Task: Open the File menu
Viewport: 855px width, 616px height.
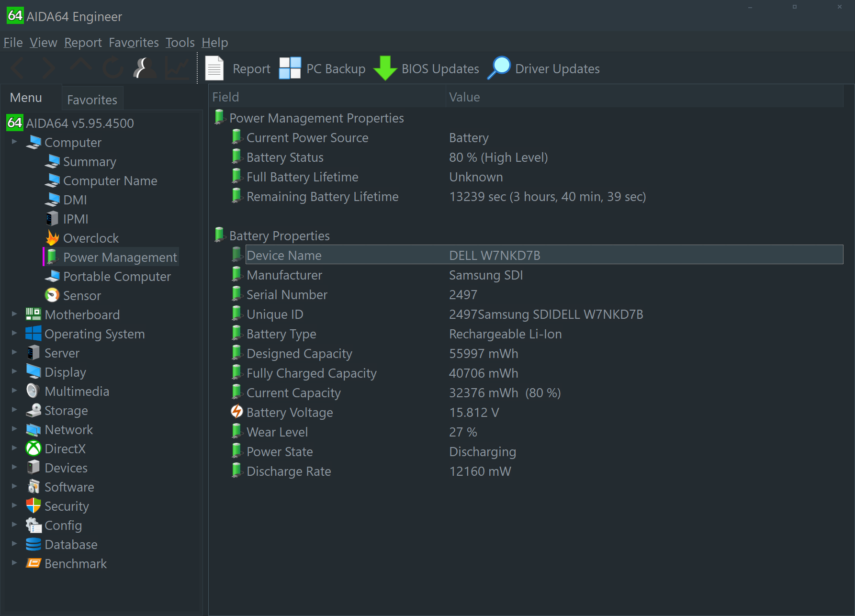Action: [x=13, y=43]
